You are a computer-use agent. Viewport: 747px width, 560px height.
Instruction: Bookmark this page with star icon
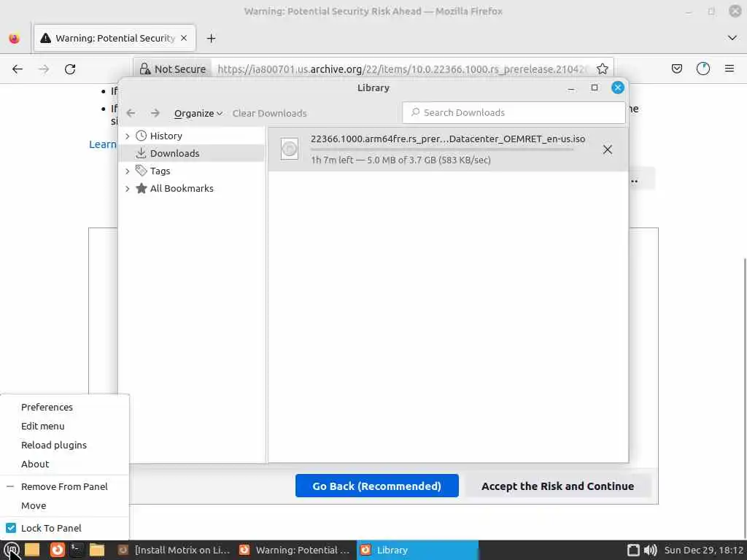(x=602, y=69)
